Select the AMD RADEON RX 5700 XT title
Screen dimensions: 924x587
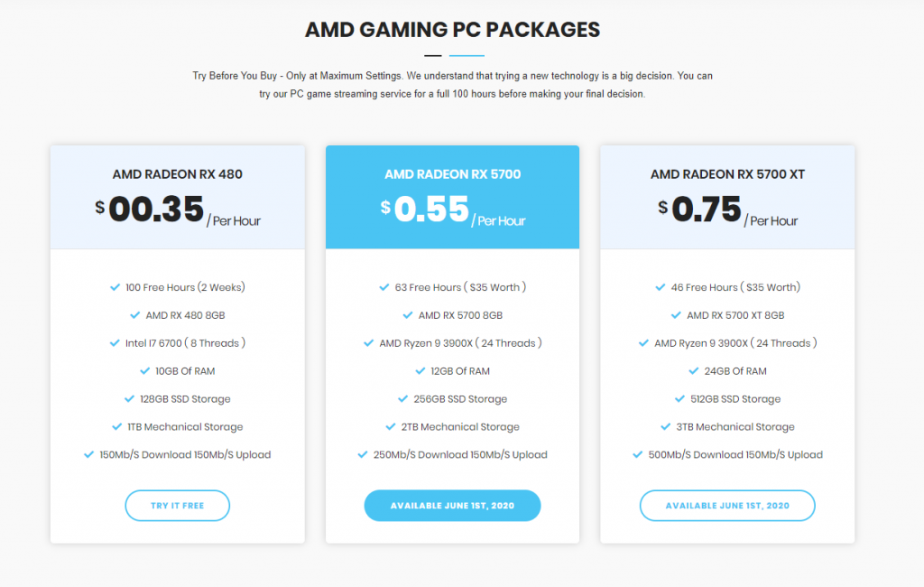point(727,174)
